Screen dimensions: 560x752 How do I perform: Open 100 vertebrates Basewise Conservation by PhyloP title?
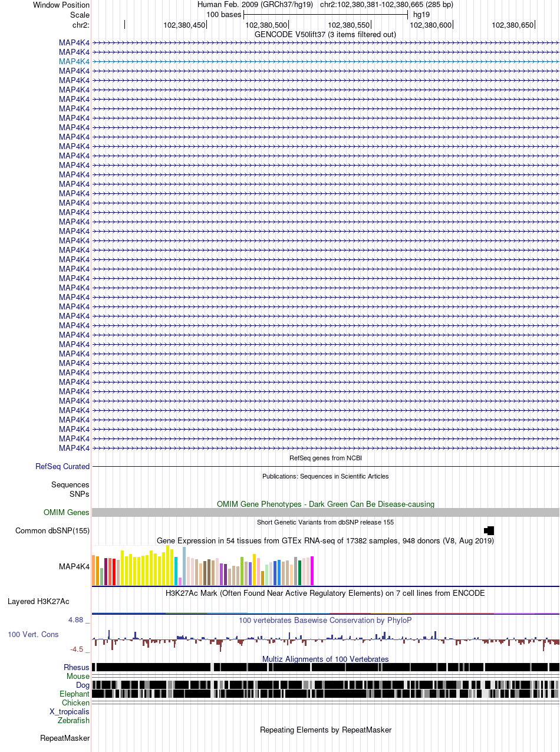(x=325, y=620)
